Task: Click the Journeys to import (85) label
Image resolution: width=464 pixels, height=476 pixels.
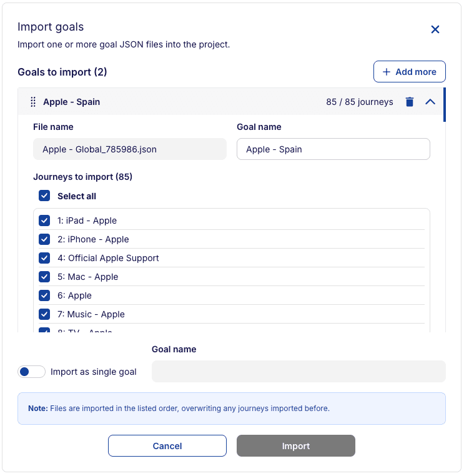Action: [x=82, y=177]
